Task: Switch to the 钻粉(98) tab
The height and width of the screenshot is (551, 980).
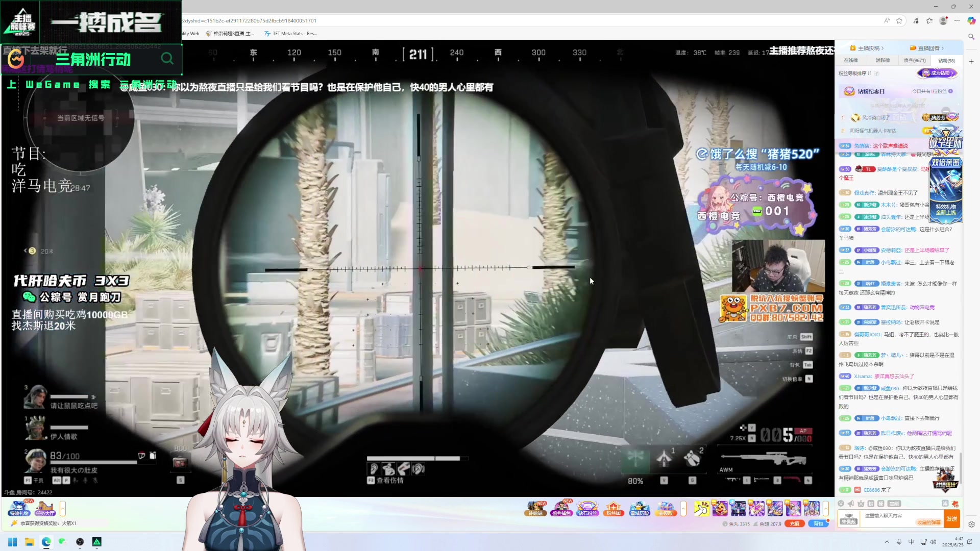Action: pyautogui.click(x=947, y=60)
